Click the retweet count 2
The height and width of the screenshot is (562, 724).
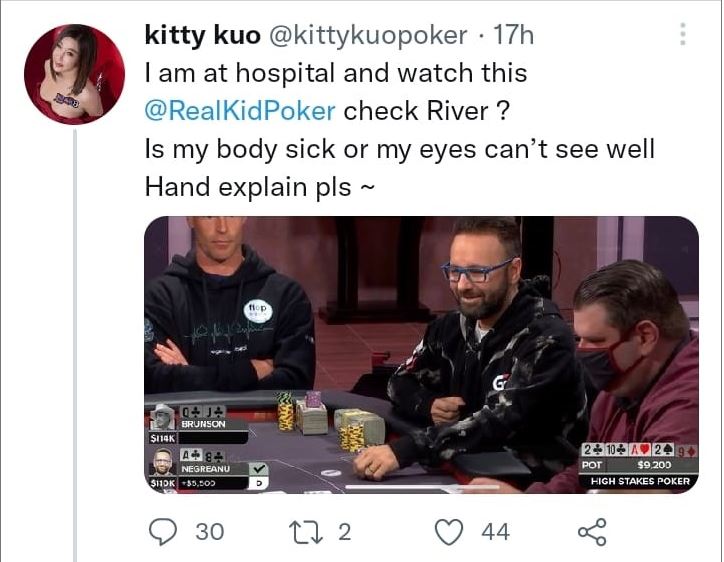coord(344,532)
